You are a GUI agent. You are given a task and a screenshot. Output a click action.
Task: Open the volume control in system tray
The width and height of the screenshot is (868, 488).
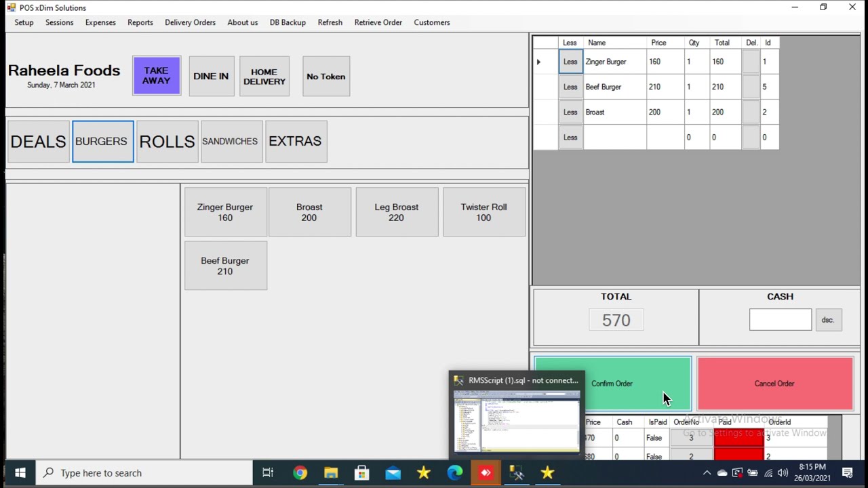pos(783,473)
